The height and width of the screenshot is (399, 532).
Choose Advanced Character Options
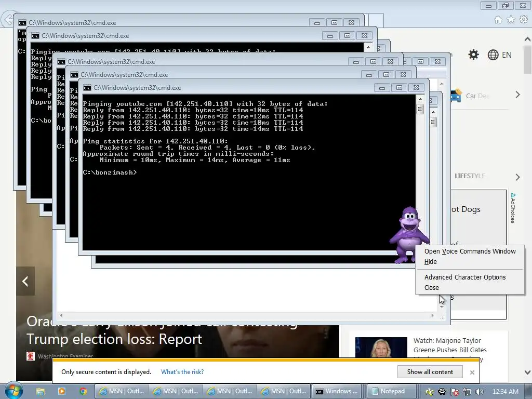[x=470, y=277]
